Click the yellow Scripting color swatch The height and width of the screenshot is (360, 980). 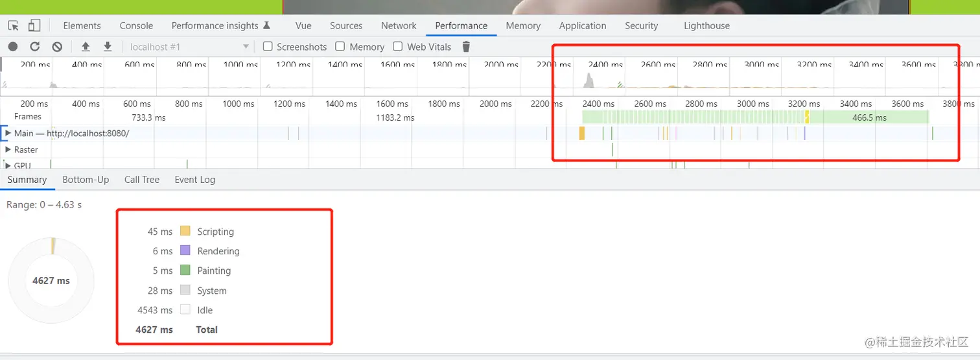[185, 231]
